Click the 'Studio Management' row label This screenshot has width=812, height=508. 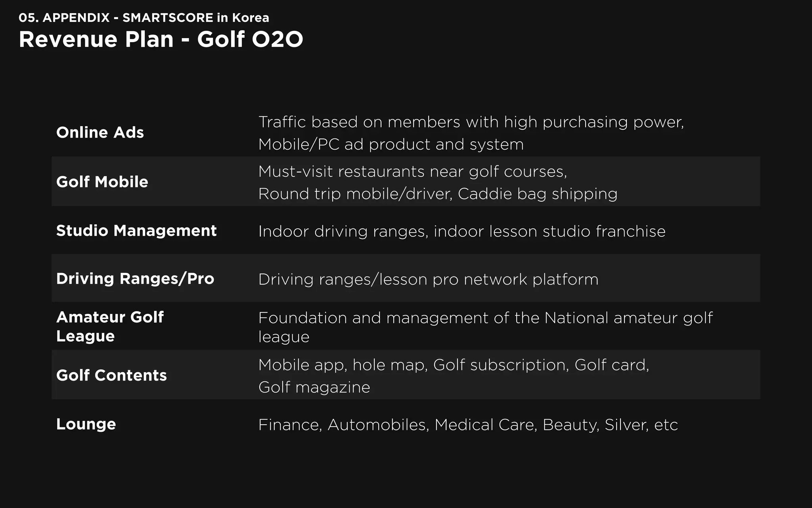point(136,231)
